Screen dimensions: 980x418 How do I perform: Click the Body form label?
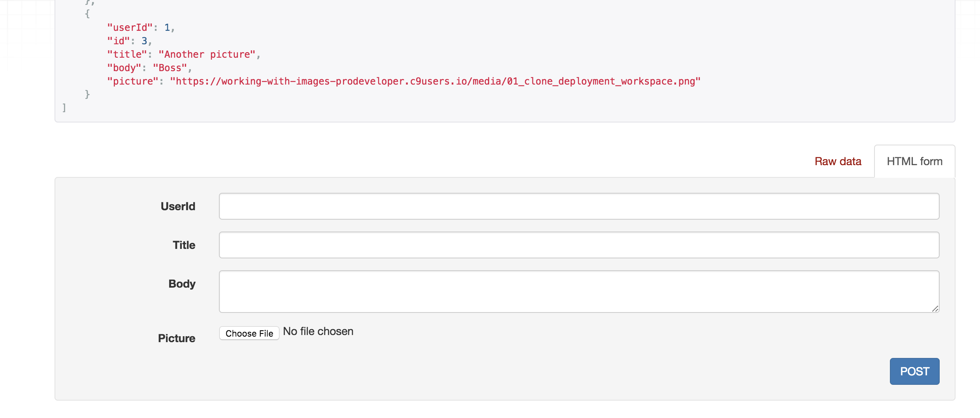tap(182, 284)
